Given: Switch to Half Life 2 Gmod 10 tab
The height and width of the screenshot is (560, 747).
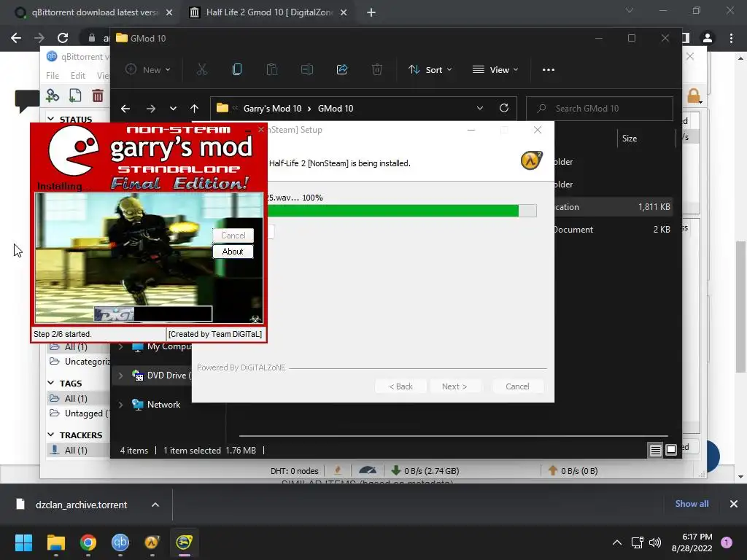Looking at the screenshot, I should pyautogui.click(x=269, y=12).
